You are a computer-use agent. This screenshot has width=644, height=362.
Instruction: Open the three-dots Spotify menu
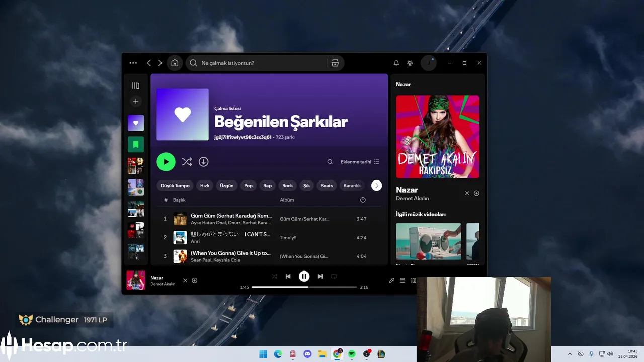tap(133, 63)
